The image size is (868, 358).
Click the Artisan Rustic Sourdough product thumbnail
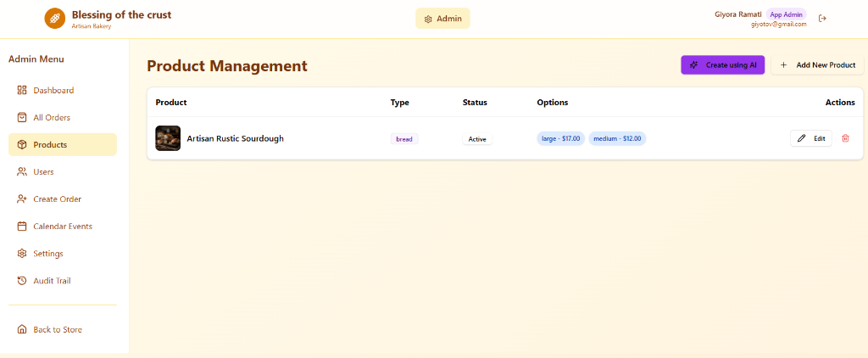click(x=168, y=138)
